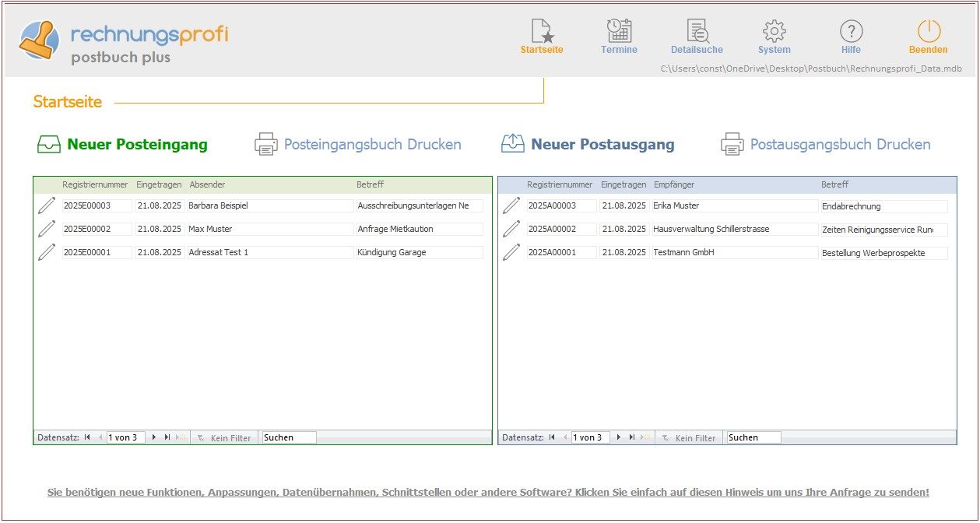Create a Neuer Postausgang entry

[602, 144]
